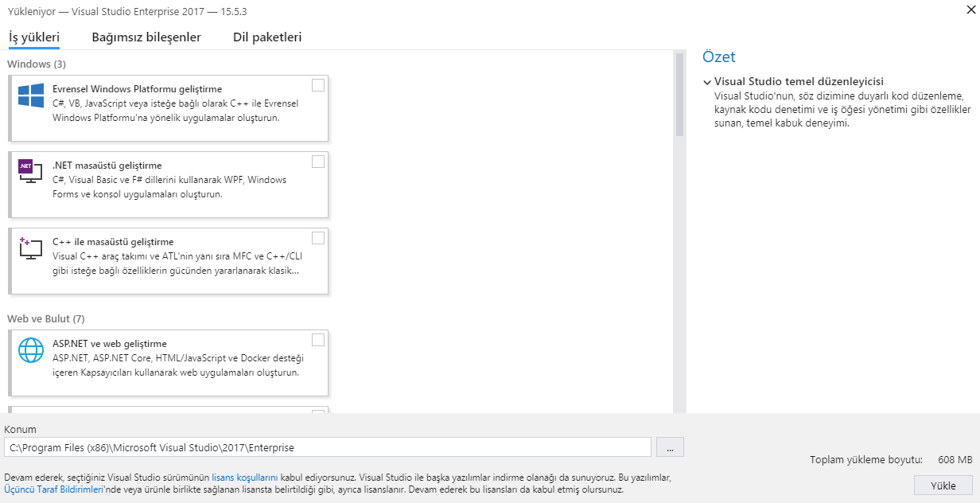Open the Dil paketleri tab
This screenshot has height=503, width=980.
click(x=267, y=37)
